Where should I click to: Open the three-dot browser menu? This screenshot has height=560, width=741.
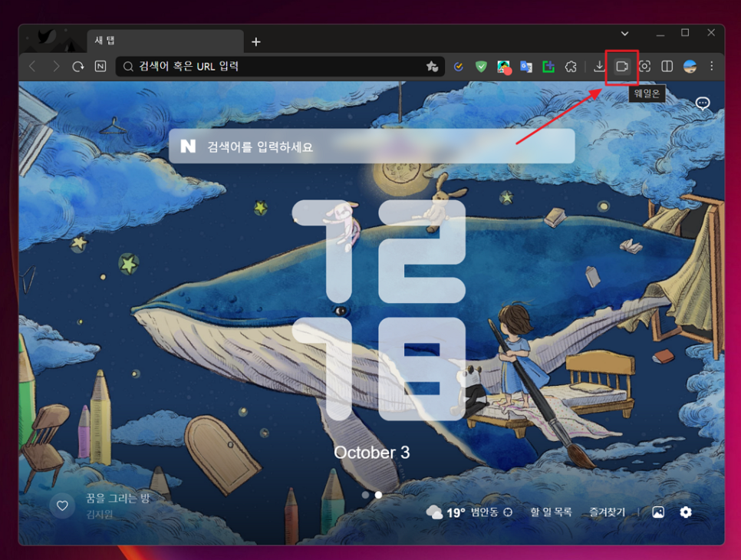pos(712,67)
